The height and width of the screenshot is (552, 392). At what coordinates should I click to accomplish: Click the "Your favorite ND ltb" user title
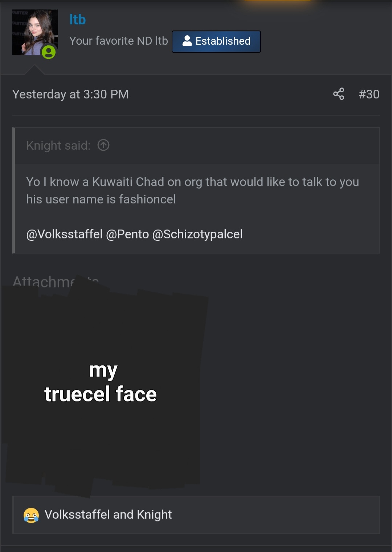coord(119,41)
